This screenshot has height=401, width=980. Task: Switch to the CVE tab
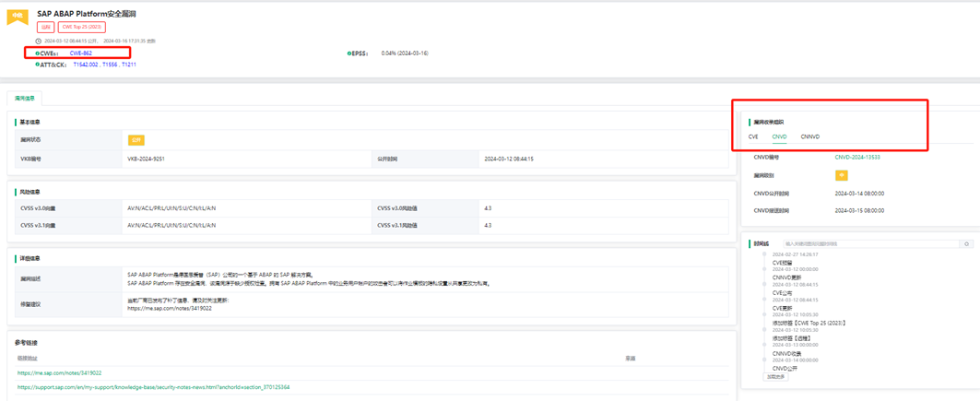click(753, 136)
